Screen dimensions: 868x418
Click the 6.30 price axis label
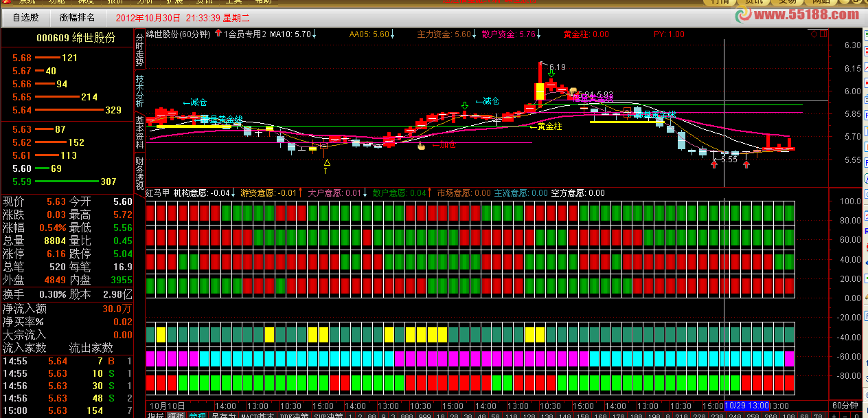[852, 45]
